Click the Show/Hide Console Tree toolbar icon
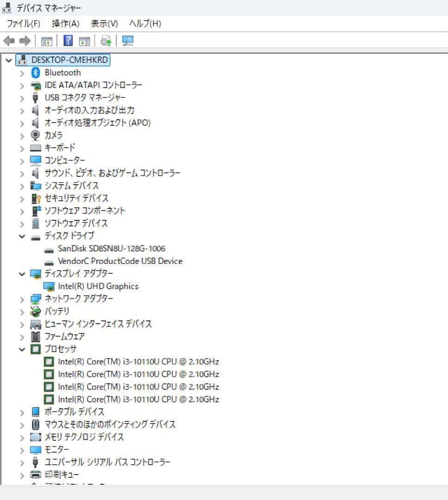The image size is (448, 500). coord(47,41)
